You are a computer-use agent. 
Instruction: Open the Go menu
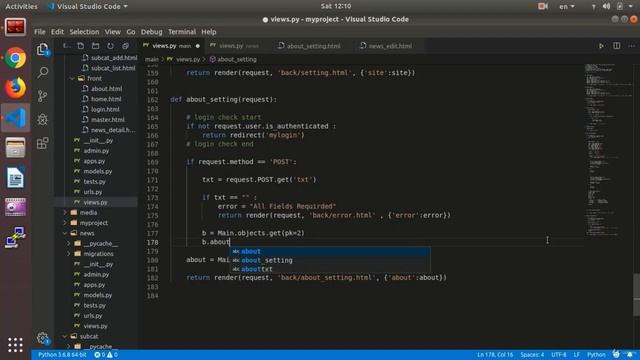pos(131,32)
